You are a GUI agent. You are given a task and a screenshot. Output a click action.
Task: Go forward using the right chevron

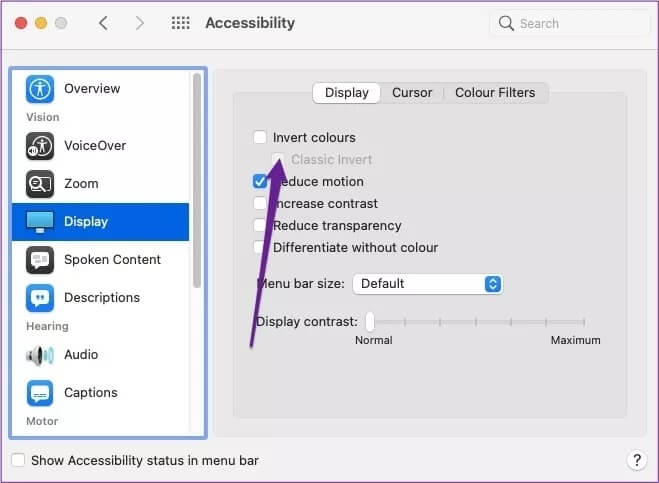pyautogui.click(x=140, y=23)
